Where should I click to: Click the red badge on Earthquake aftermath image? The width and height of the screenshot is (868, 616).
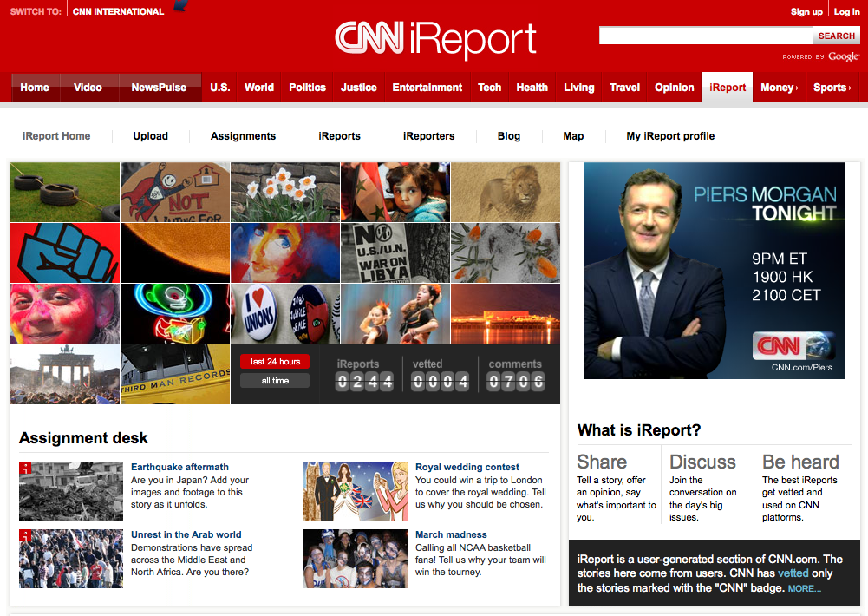pos(24,468)
